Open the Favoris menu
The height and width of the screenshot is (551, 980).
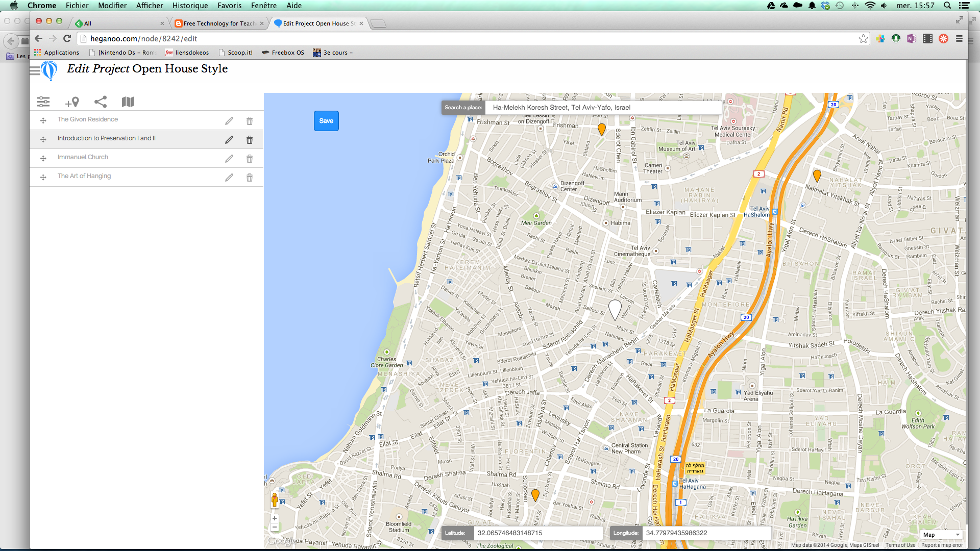coord(229,6)
